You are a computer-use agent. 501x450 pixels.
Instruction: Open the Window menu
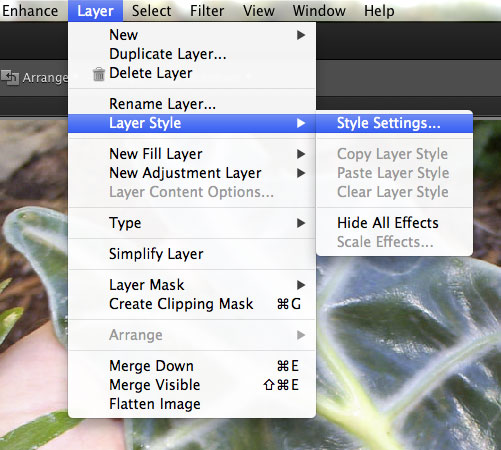319,11
